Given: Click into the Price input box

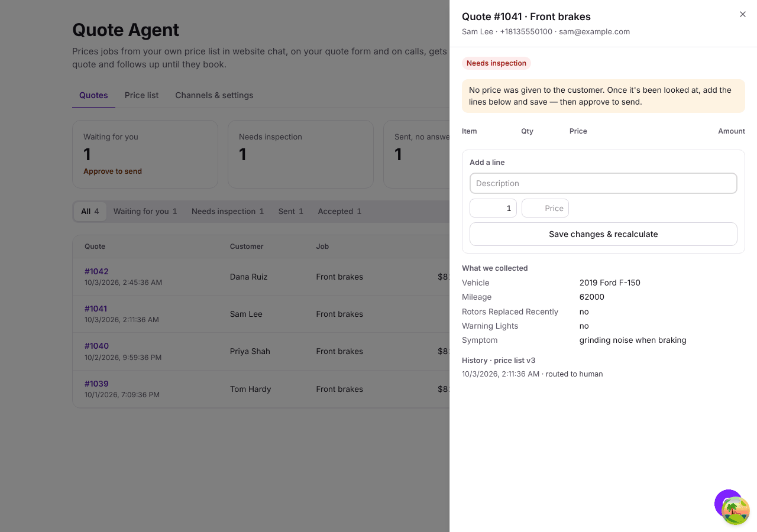Looking at the screenshot, I should (x=545, y=208).
